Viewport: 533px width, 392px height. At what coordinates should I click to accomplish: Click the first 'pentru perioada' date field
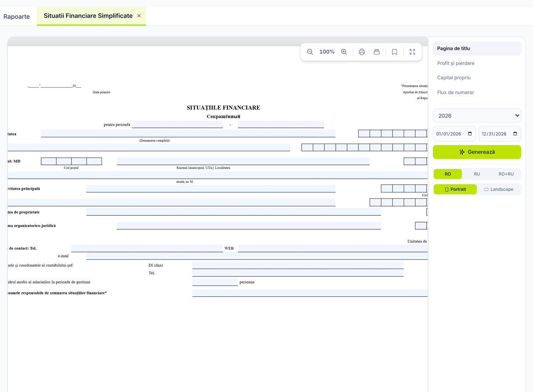tap(177, 124)
